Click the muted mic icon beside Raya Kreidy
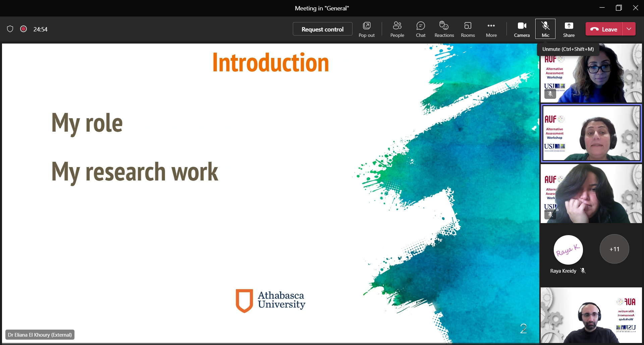 (583, 271)
